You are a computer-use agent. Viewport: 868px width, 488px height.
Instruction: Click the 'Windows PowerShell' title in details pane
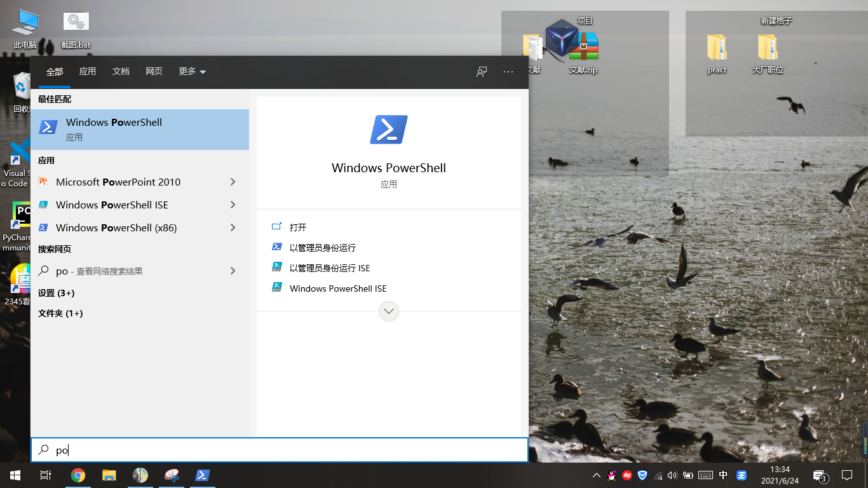tap(389, 168)
